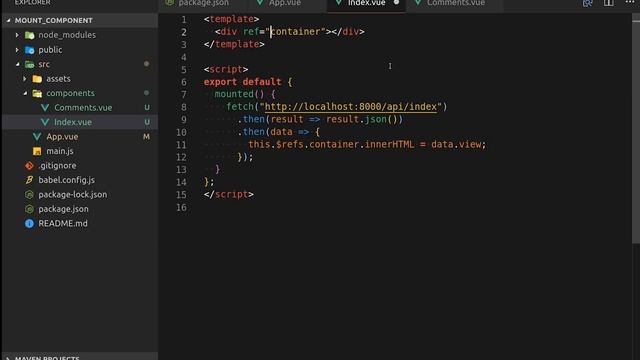The width and height of the screenshot is (640, 360).
Task: Click the Vue icon beside Comments.vue
Action: pos(45,108)
